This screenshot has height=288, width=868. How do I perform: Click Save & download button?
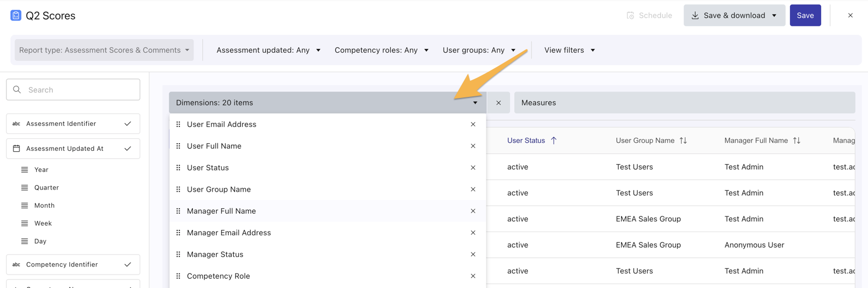click(734, 16)
